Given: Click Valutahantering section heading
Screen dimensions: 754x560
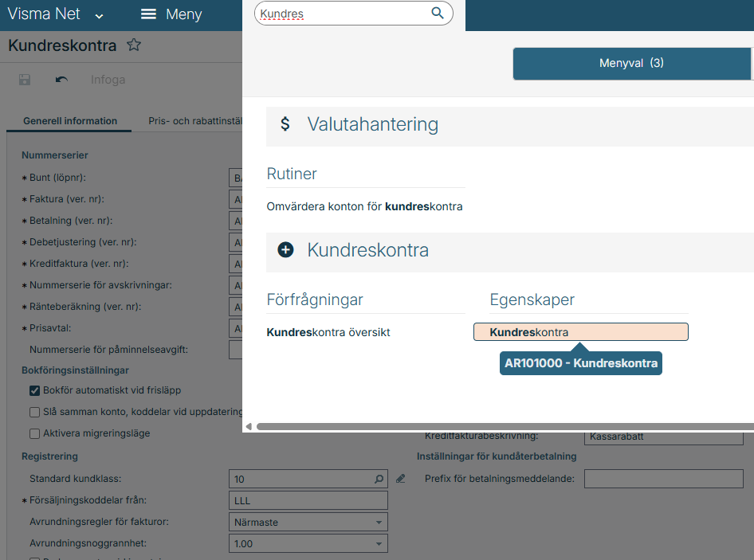Looking at the screenshot, I should coord(373,124).
